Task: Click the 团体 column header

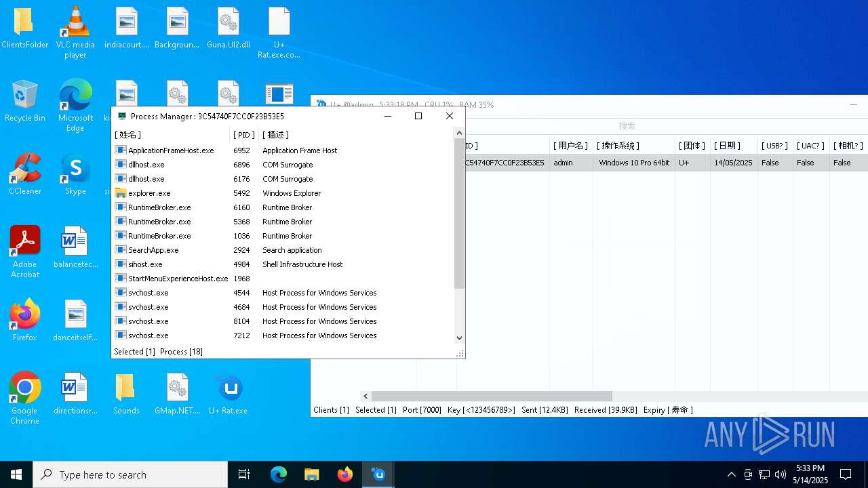Action: (x=692, y=146)
